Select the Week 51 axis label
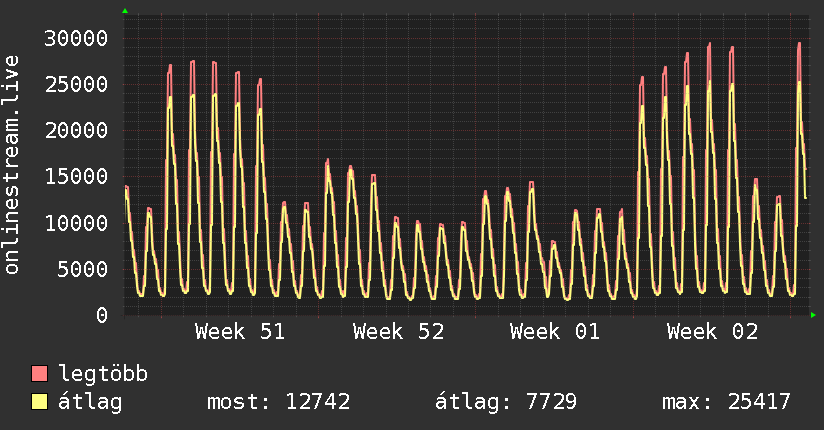 [240, 332]
